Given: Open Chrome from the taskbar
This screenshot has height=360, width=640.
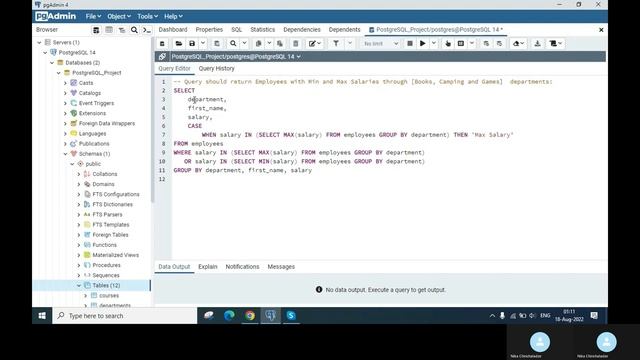Looking at the screenshot, I should click(250, 316).
